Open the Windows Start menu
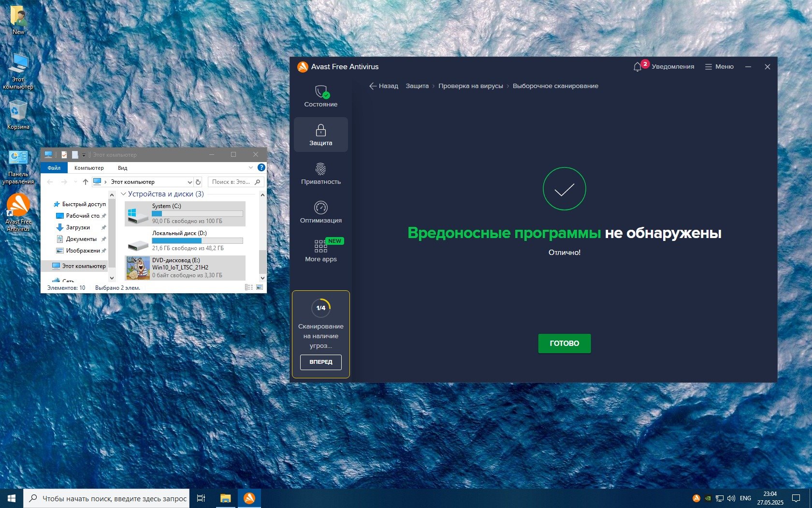812x508 pixels. tap(12, 498)
